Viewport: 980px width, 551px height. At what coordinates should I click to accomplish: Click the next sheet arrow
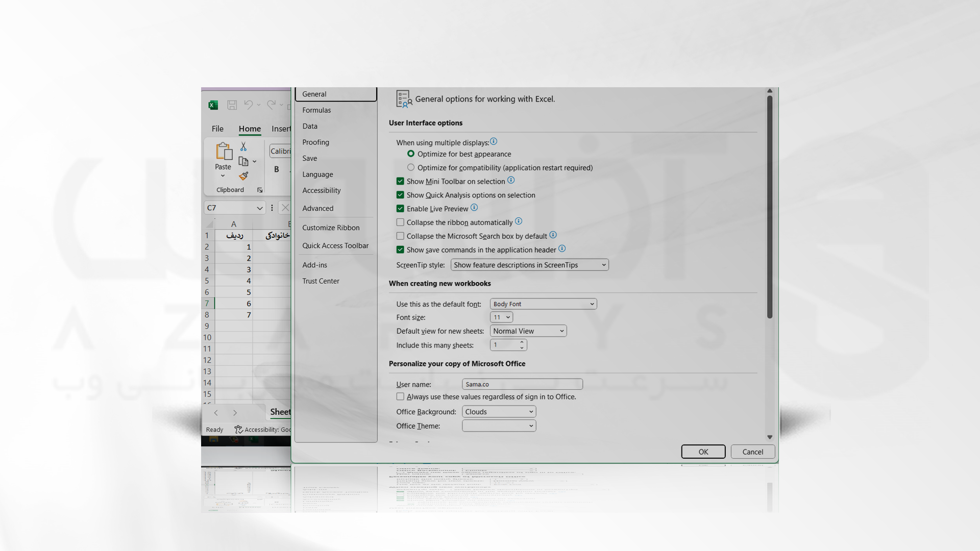click(235, 413)
